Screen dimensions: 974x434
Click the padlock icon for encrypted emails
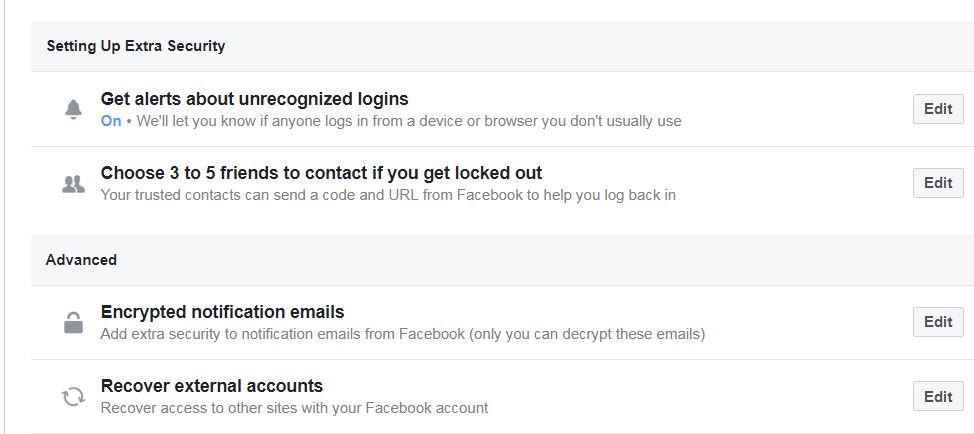[73, 322]
